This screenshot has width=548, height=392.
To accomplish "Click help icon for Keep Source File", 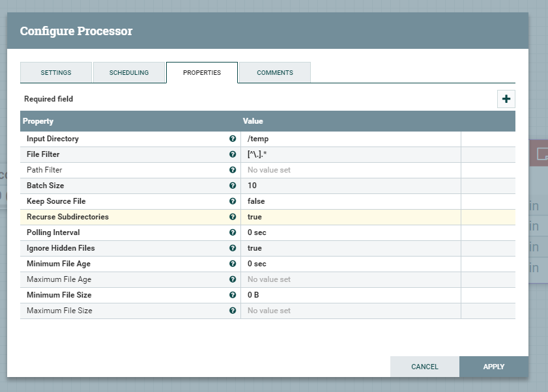I will (x=233, y=201).
